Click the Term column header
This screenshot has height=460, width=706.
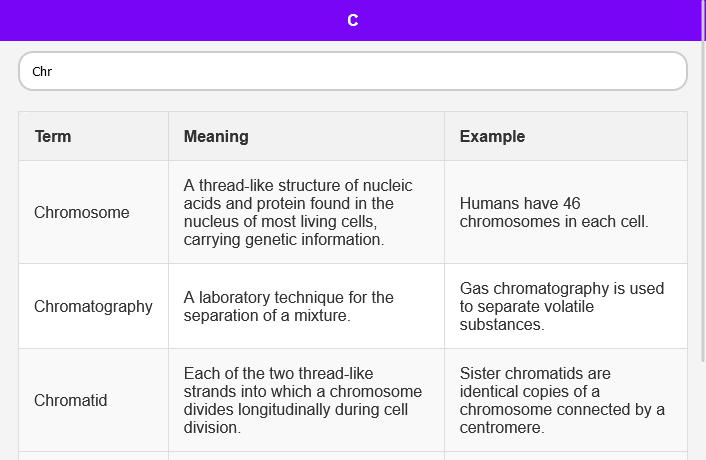tap(53, 136)
